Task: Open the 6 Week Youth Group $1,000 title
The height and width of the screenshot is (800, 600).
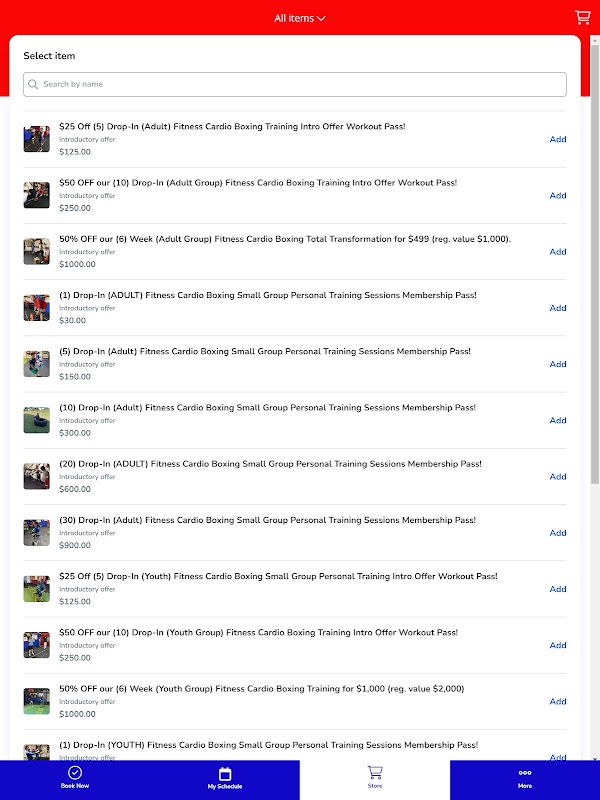Action: point(262,689)
